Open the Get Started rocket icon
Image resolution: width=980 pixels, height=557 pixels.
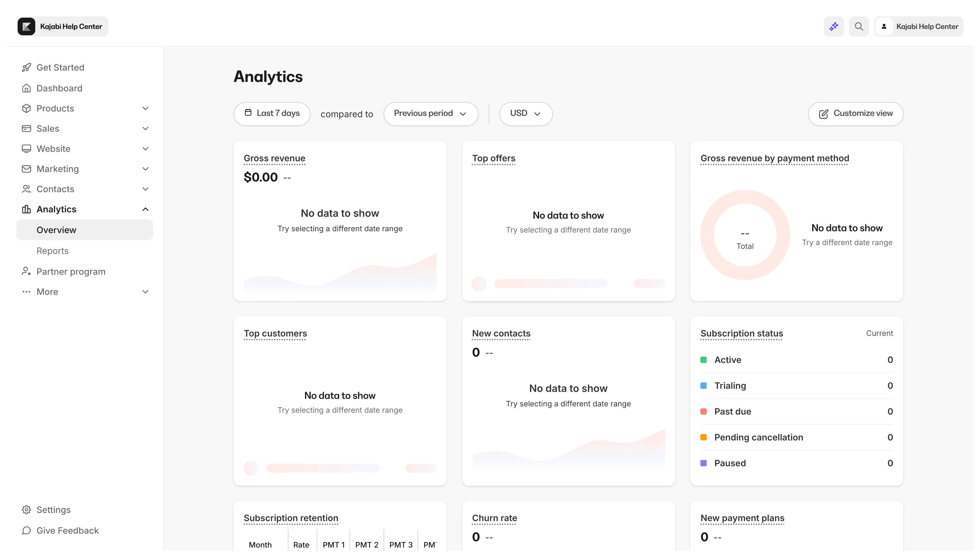(x=26, y=67)
